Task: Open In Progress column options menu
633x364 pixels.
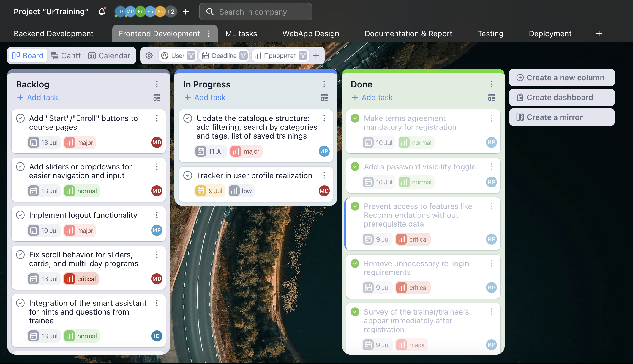Action: pos(324,84)
